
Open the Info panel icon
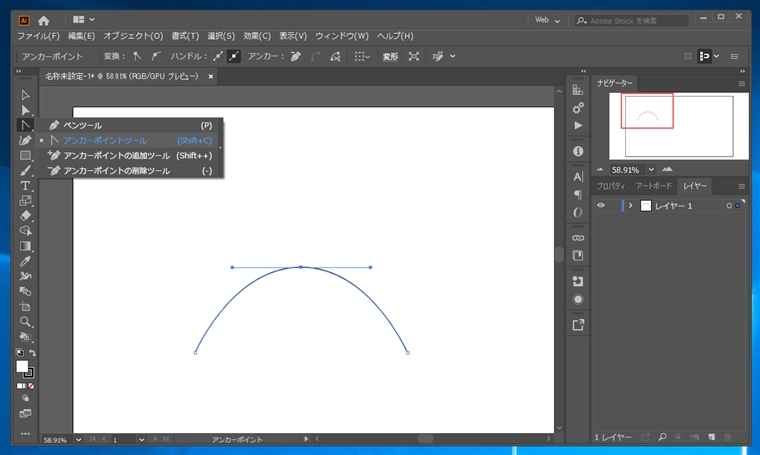click(x=578, y=151)
